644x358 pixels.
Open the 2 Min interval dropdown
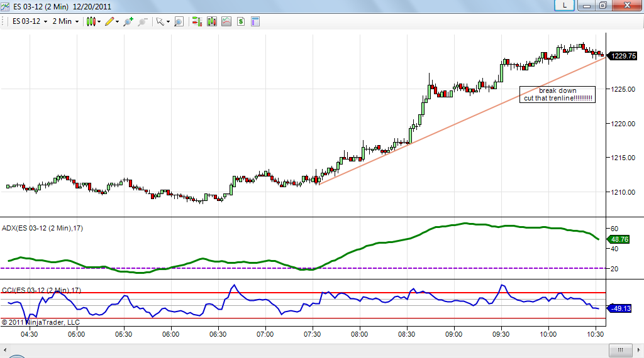pyautogui.click(x=65, y=21)
